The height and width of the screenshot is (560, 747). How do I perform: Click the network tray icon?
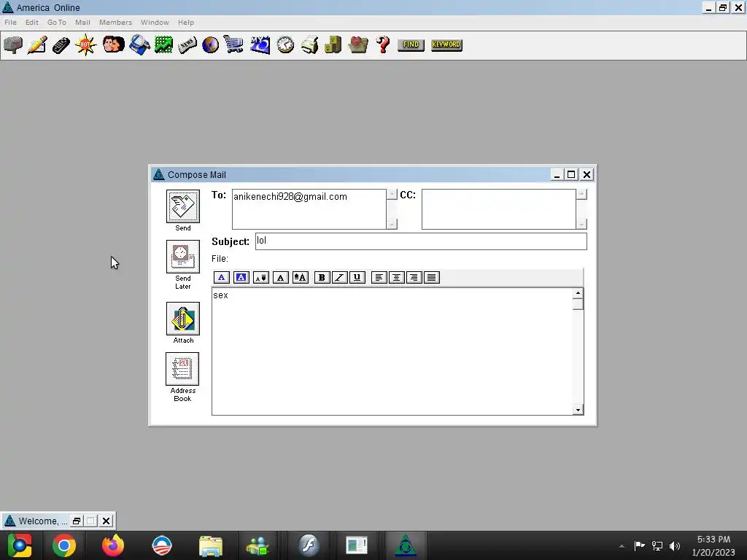pos(657,545)
